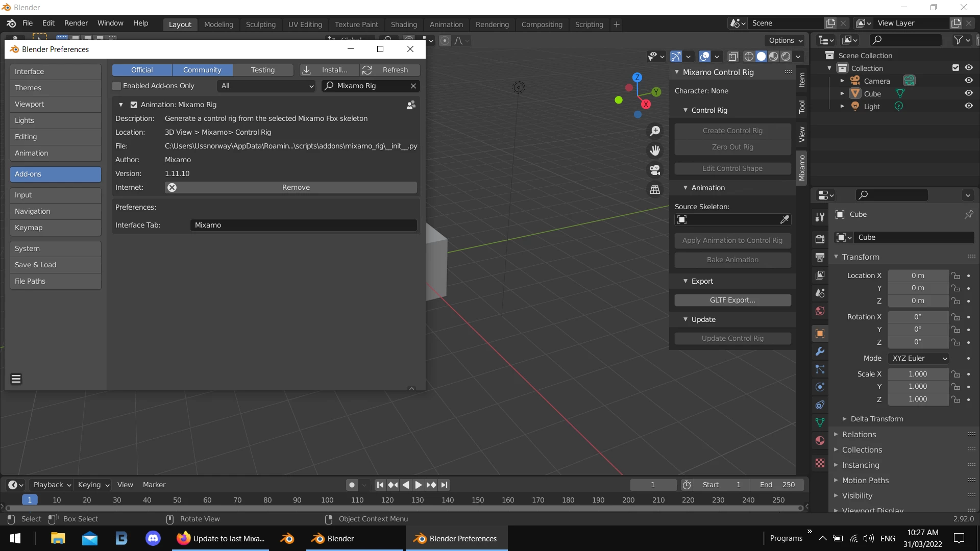Open the Modifier properties wrench tab
The width and height of the screenshot is (980, 551).
point(820,352)
